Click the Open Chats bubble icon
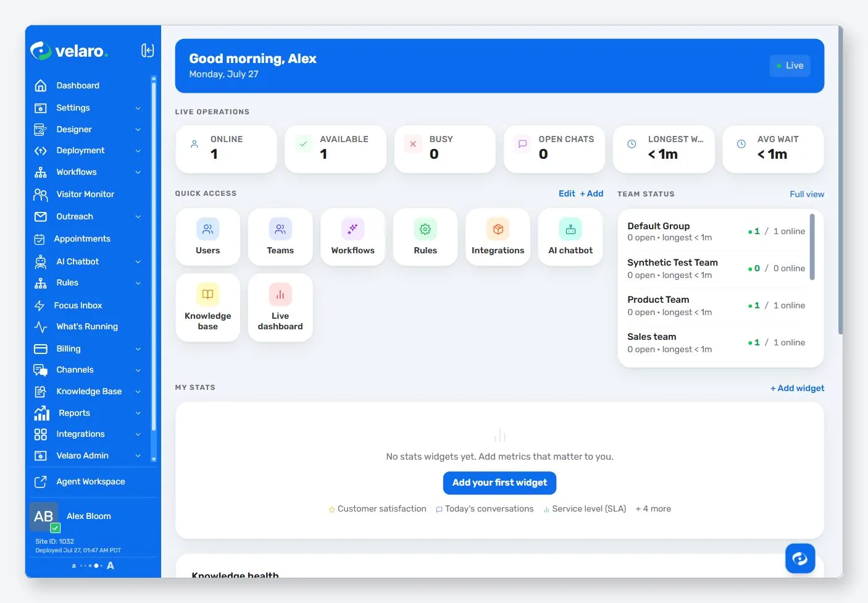Screen dimensions: 868x603 coord(522,144)
